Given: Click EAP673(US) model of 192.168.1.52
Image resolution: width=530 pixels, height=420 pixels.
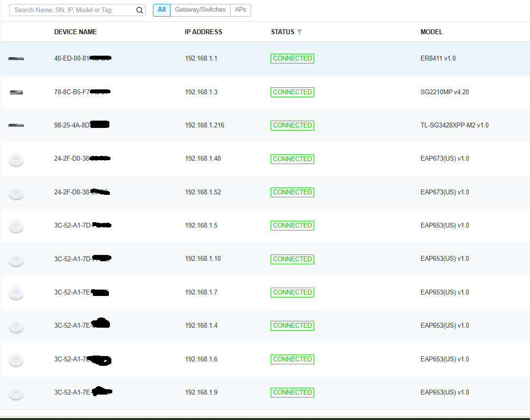Looking at the screenshot, I should coord(445,192).
